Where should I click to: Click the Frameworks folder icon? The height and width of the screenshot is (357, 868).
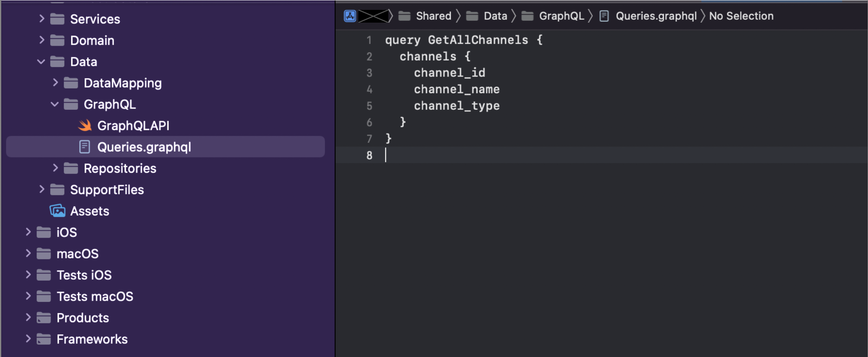point(44,339)
